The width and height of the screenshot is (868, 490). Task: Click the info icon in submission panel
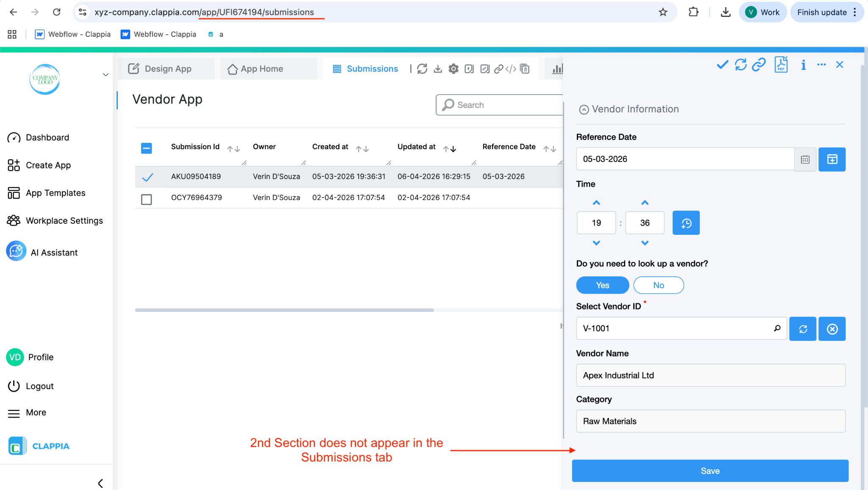point(803,65)
